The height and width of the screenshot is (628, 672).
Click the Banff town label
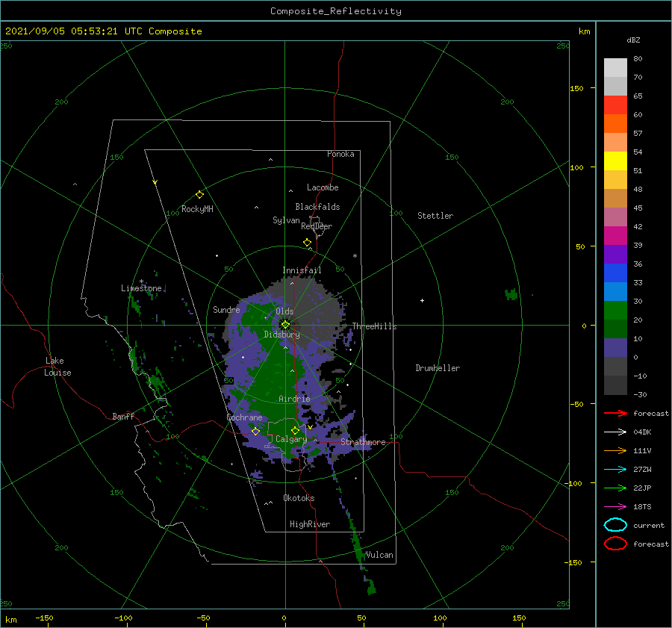[123, 416]
